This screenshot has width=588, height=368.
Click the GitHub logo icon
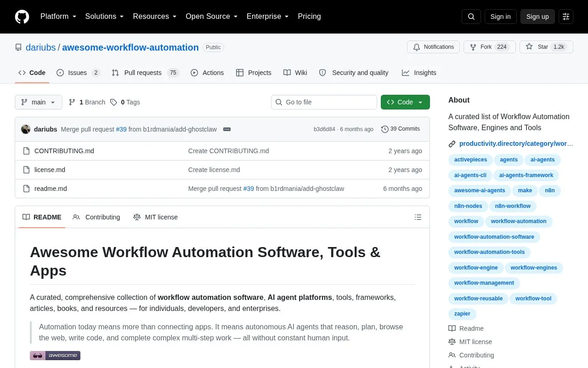[x=22, y=17]
